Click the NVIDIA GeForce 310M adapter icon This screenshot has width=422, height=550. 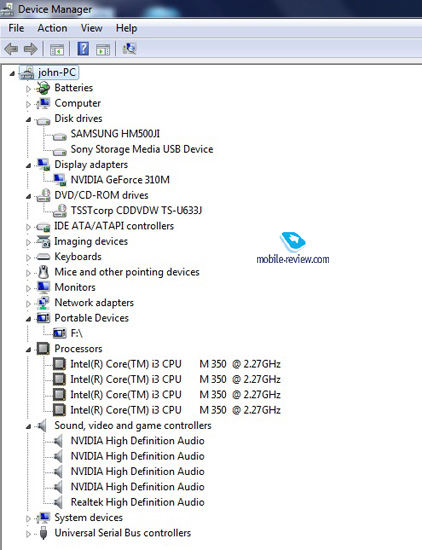pyautogui.click(x=60, y=180)
